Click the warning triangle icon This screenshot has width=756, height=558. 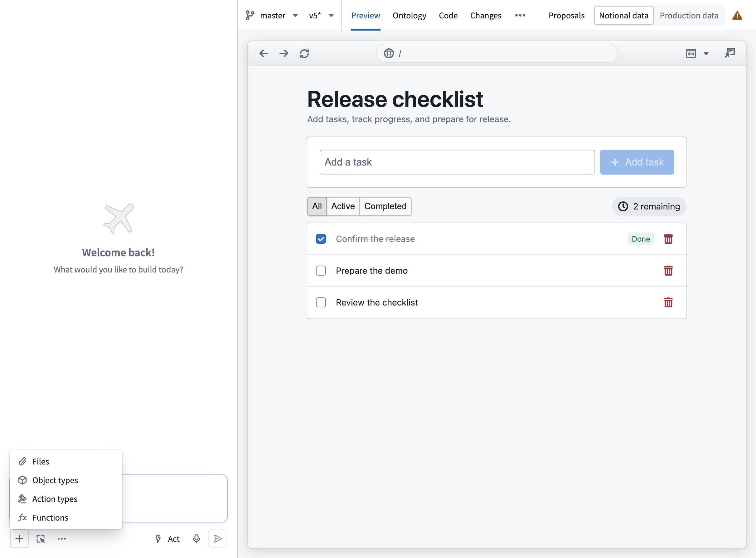(x=737, y=16)
